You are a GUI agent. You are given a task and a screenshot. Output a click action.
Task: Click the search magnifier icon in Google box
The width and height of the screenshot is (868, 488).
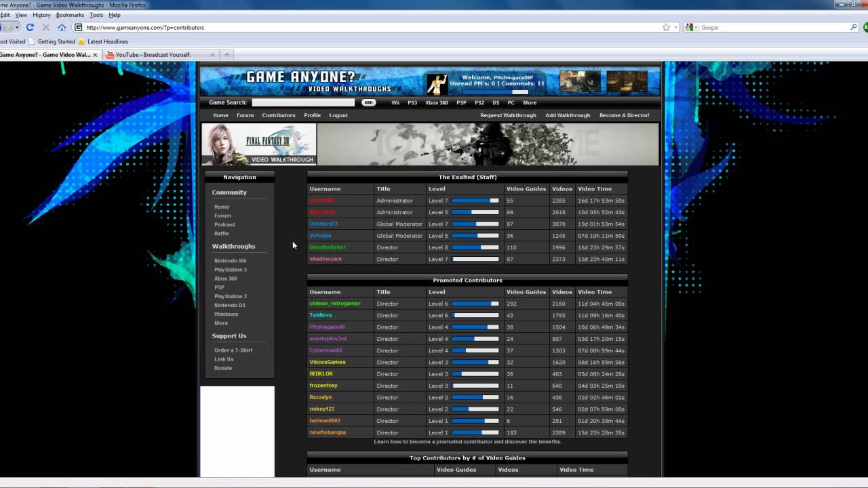[854, 27]
